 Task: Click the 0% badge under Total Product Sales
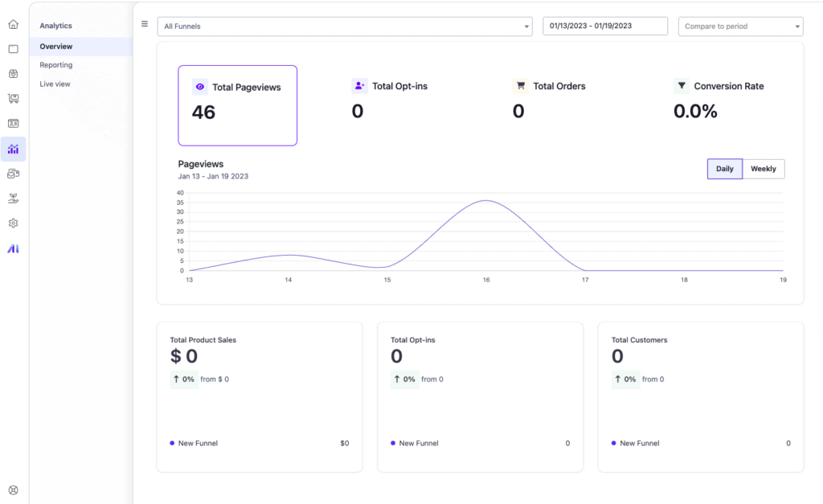[x=184, y=379]
